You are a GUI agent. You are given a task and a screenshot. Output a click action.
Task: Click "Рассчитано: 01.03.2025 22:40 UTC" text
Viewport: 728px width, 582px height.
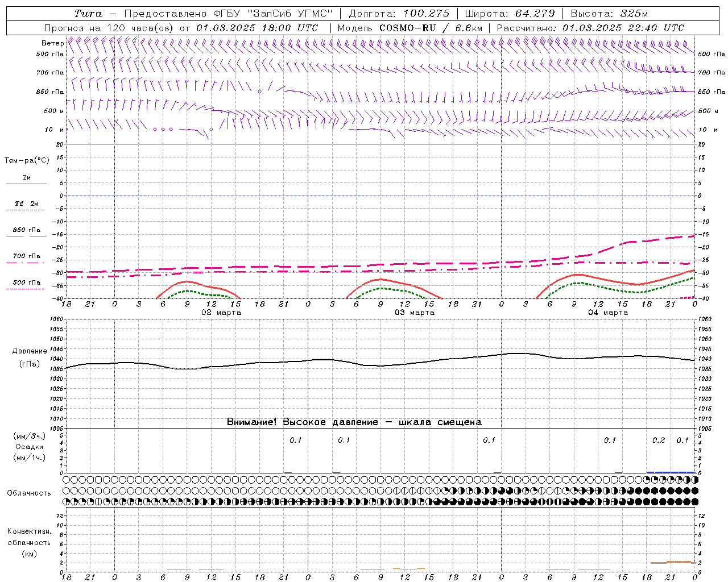pyautogui.click(x=590, y=28)
